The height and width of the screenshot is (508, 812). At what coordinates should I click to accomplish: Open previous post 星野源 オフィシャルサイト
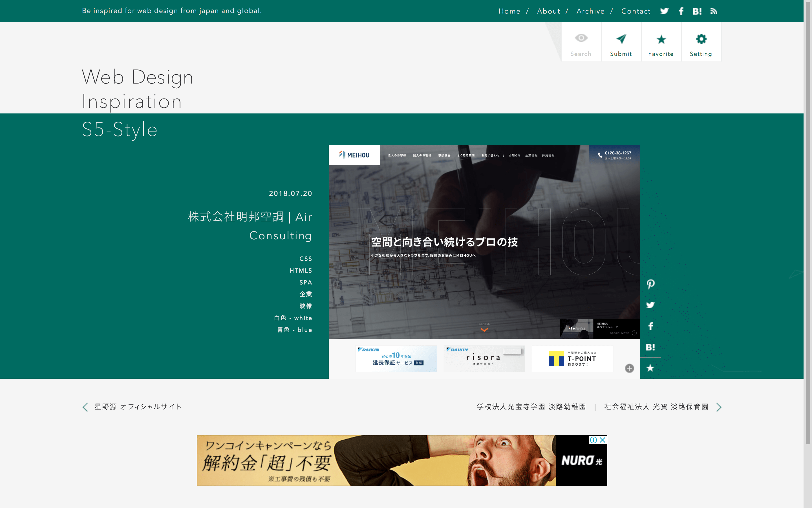(x=138, y=407)
